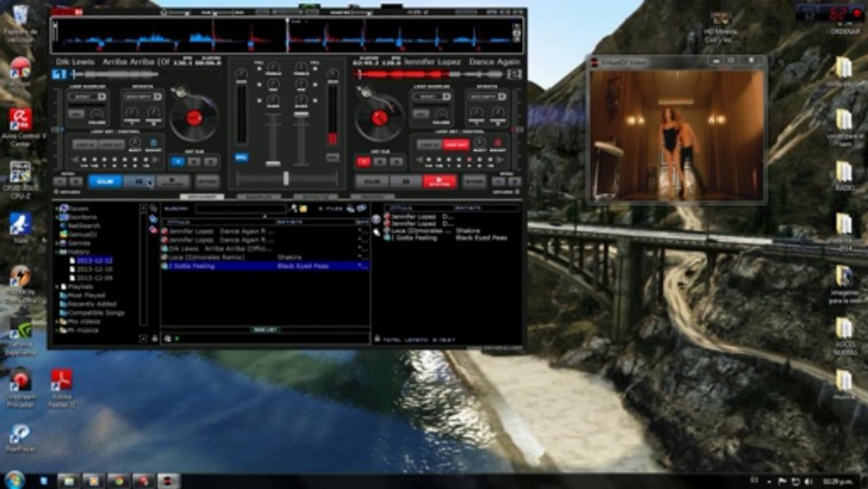Toggle Smart loop on the left deck
868x489 pixels.
[153, 143]
